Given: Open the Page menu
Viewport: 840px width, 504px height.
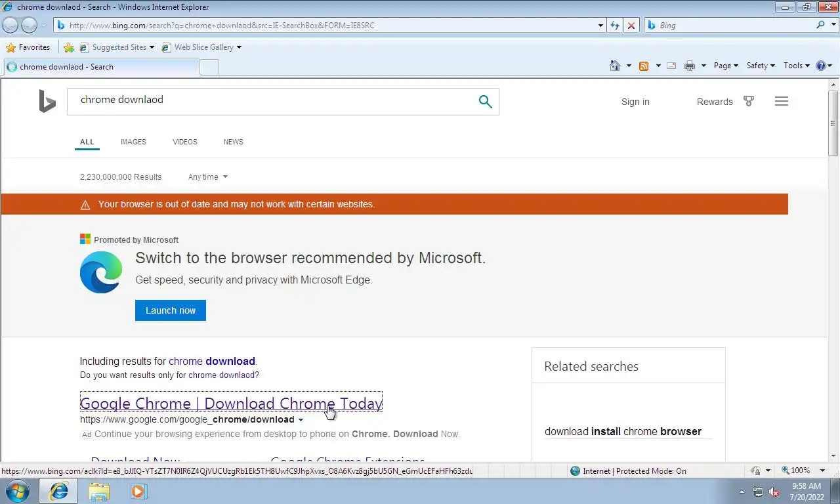Looking at the screenshot, I should [x=726, y=66].
